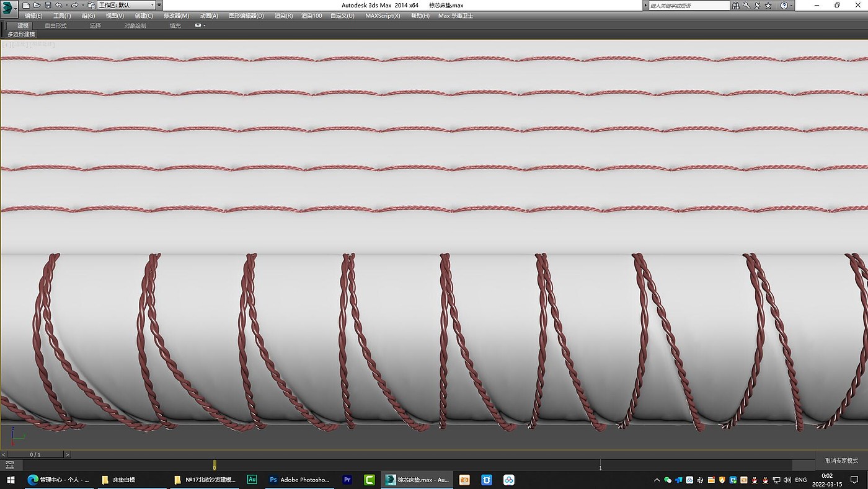The image size is (868, 489).
Task: Switch to the 自由形式 ribbon tab
Action: coord(55,25)
